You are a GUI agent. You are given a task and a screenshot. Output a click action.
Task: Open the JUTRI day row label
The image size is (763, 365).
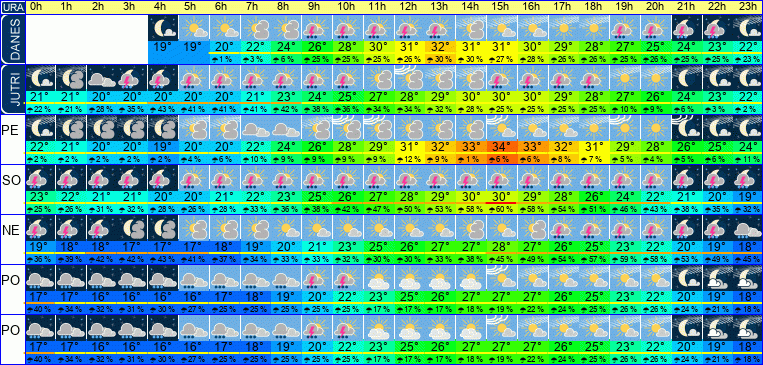pyautogui.click(x=12, y=89)
